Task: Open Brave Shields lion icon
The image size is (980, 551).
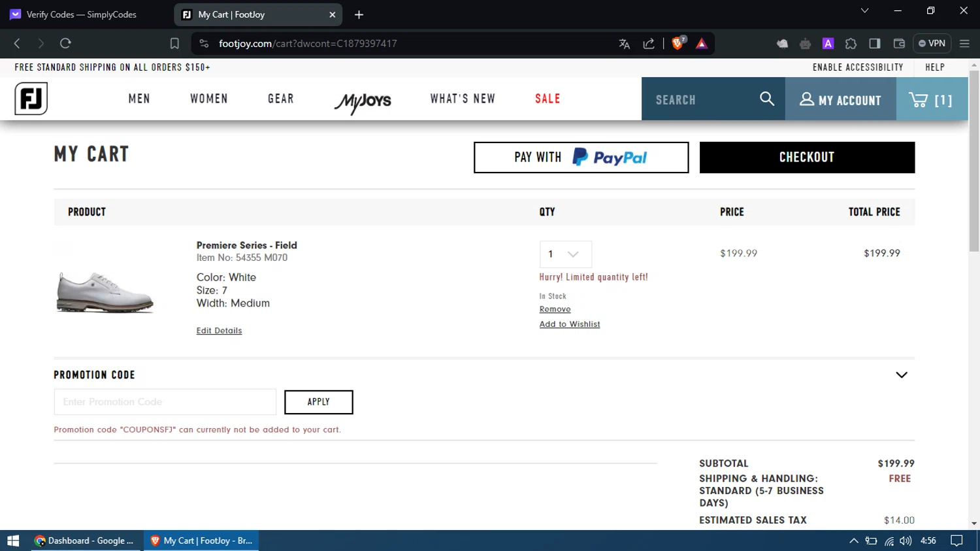Action: click(678, 43)
